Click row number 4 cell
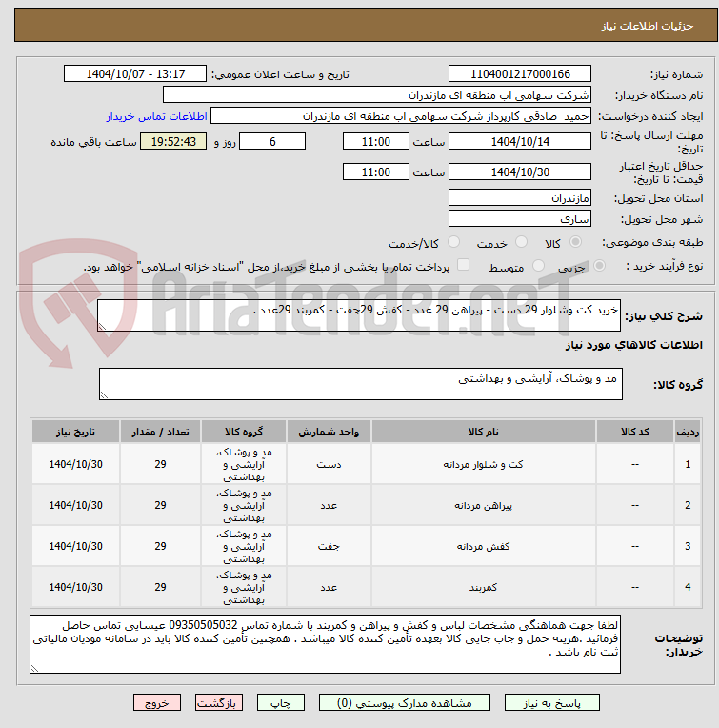Viewport: 719px width, 728px height. click(x=688, y=587)
